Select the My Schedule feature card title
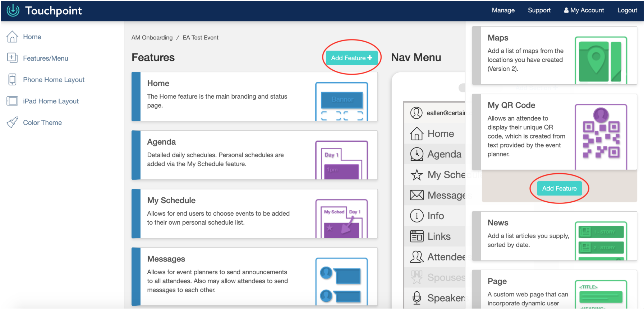Image resolution: width=644 pixels, height=310 pixels. coord(171,200)
